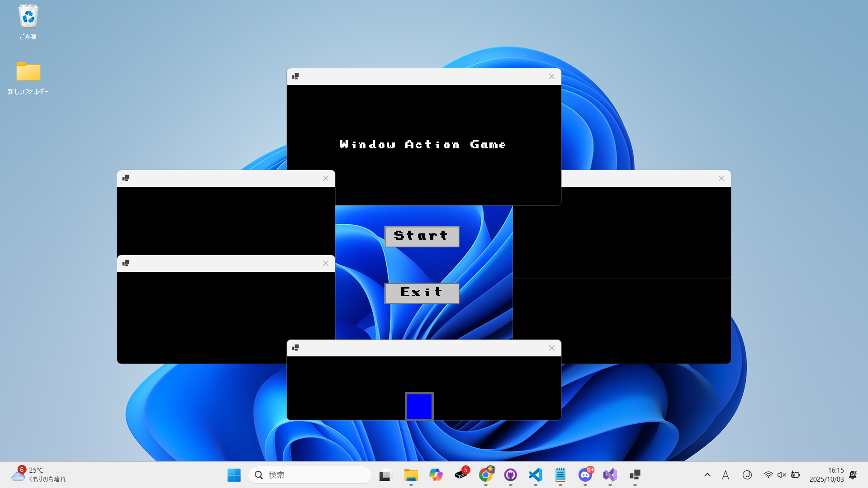Open GitHub Desktop from the taskbar
Viewport: 868px width, 488px height.
tap(511, 475)
